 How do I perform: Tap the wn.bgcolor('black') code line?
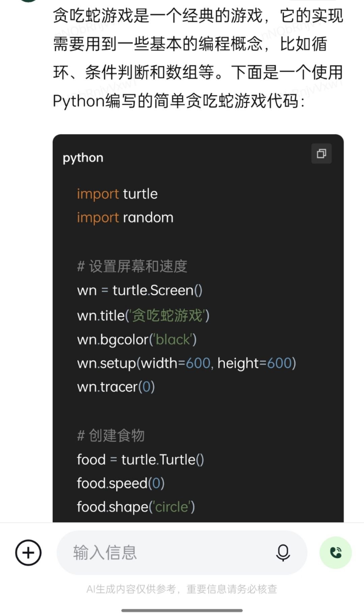[x=136, y=339]
